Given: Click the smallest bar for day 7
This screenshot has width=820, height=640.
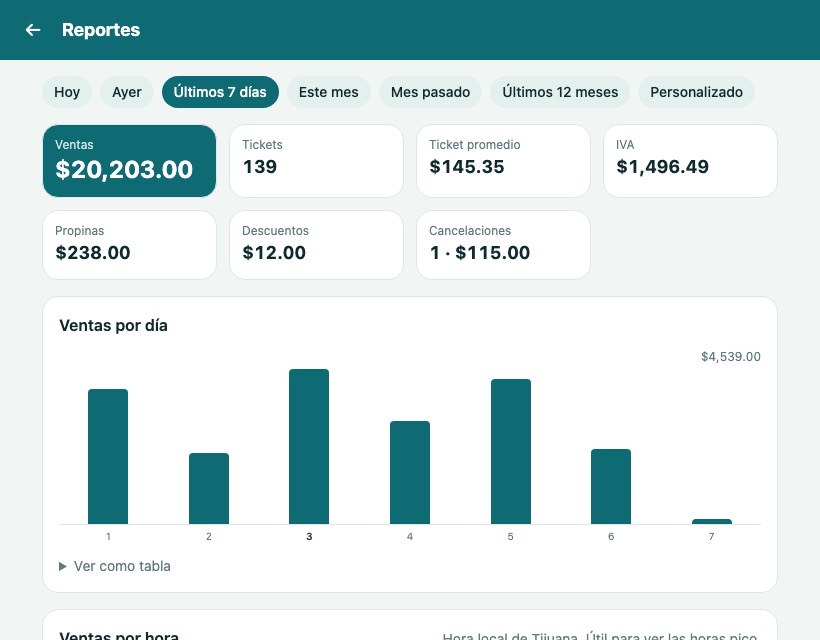Looking at the screenshot, I should [x=712, y=521].
